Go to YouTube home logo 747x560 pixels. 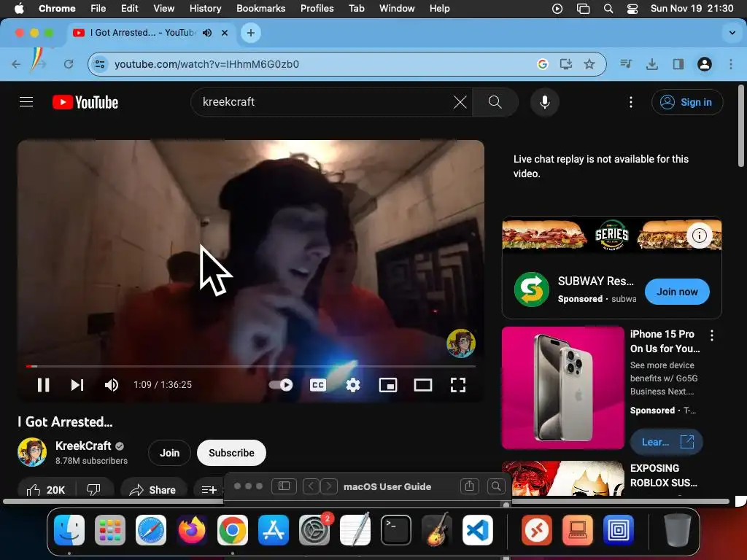(85, 102)
